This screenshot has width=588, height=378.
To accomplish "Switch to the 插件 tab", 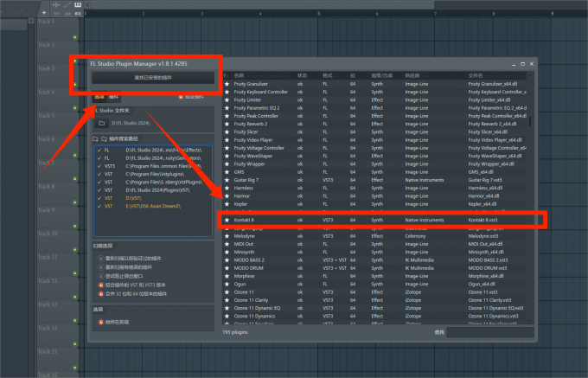I will click(113, 97).
